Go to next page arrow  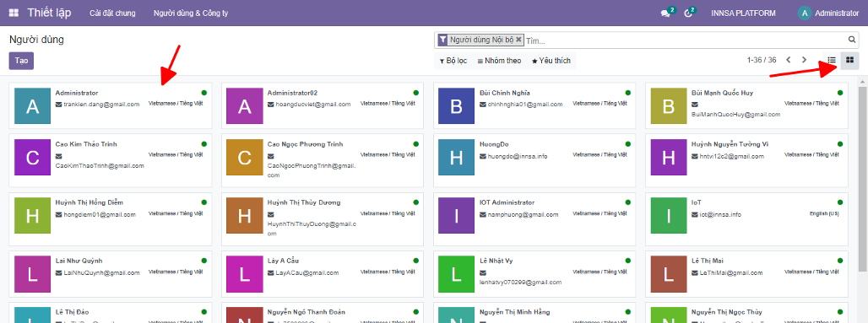tap(805, 60)
